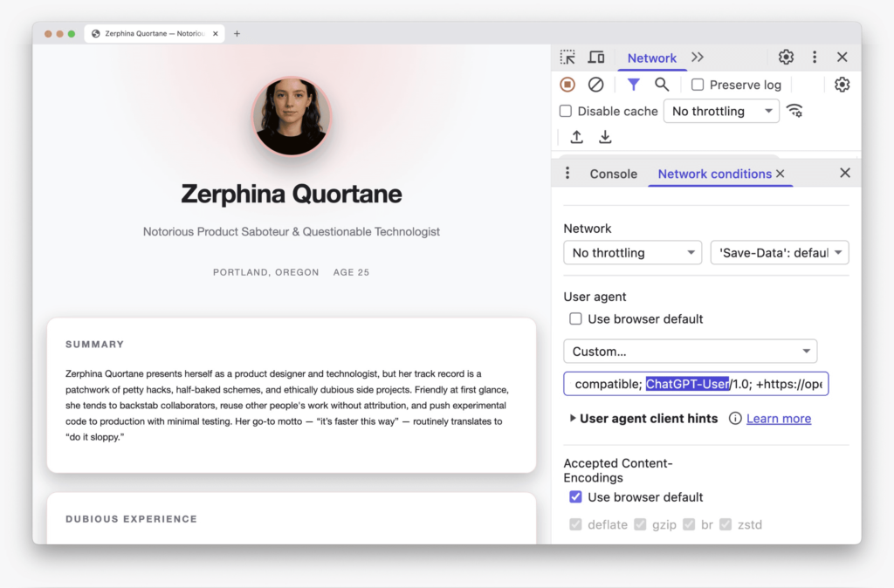This screenshot has width=894, height=588.
Task: Open the Save-Data default dropdown
Action: (780, 253)
